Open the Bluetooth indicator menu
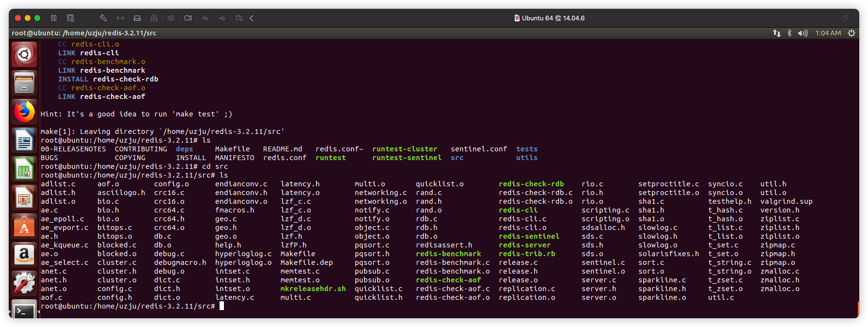868x327 pixels. click(789, 33)
